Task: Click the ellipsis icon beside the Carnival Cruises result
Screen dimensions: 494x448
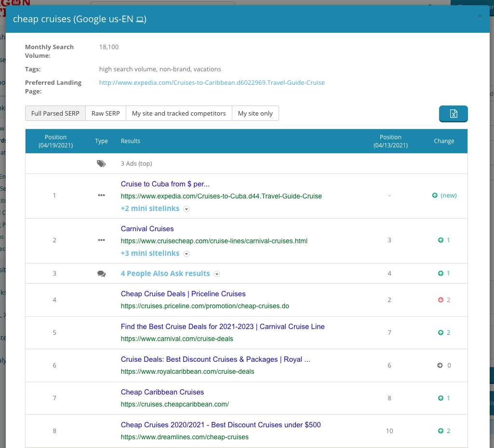Action: [x=101, y=240]
